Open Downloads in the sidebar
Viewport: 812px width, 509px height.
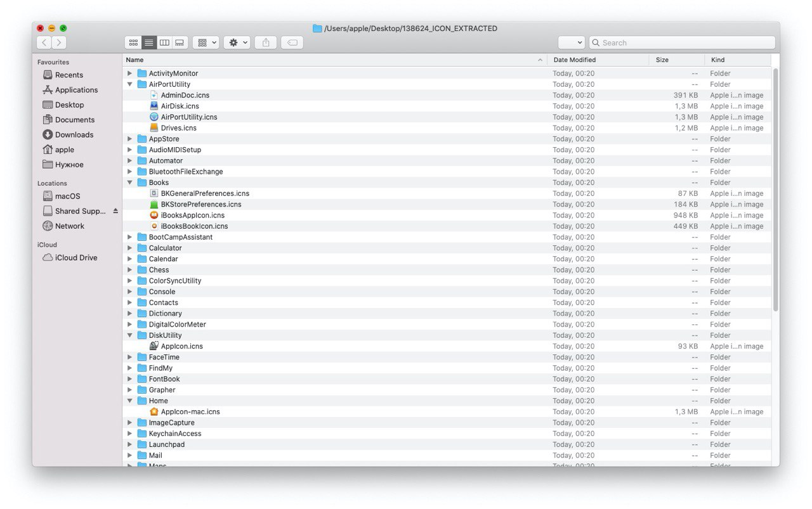pyautogui.click(x=68, y=134)
